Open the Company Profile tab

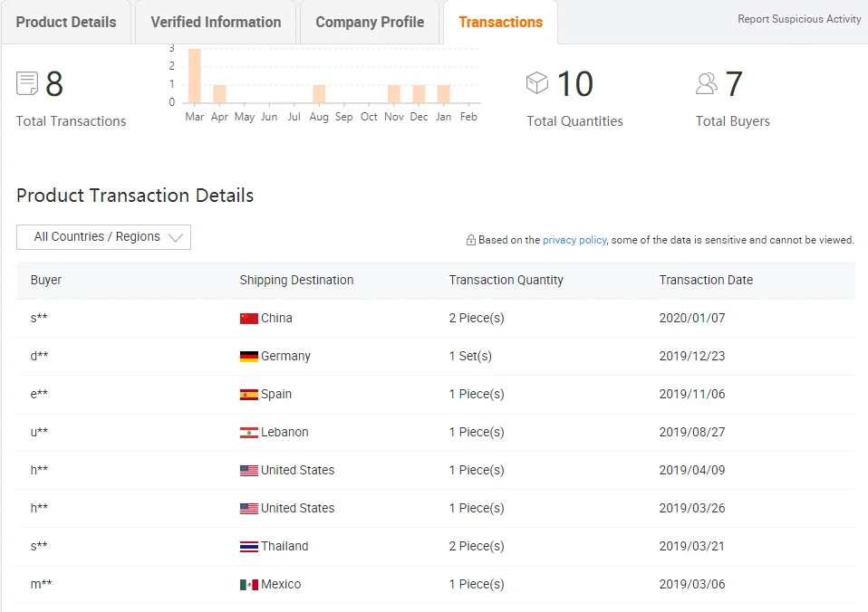click(370, 22)
